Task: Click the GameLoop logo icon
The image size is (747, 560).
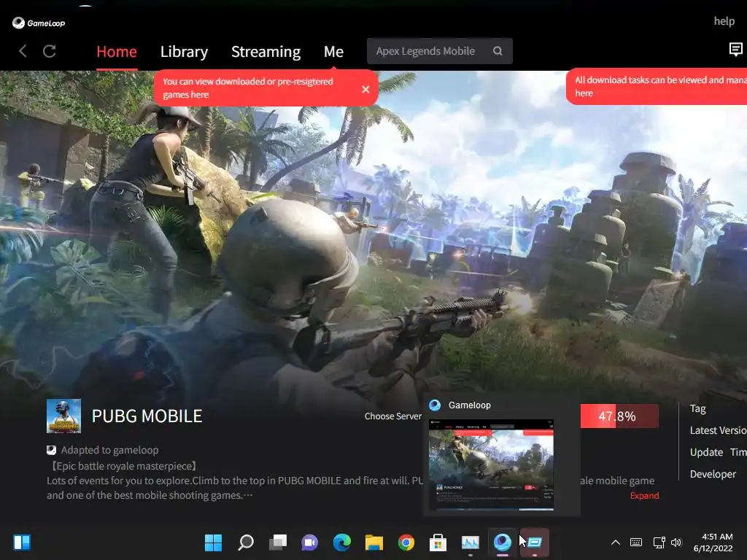Action: [x=18, y=23]
